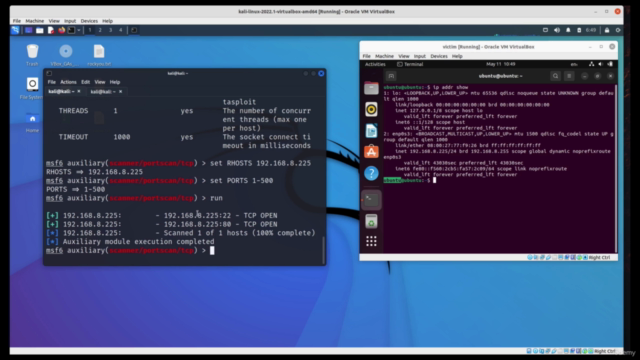Show Applications grid in the Ubuntu dock

pos(371,241)
